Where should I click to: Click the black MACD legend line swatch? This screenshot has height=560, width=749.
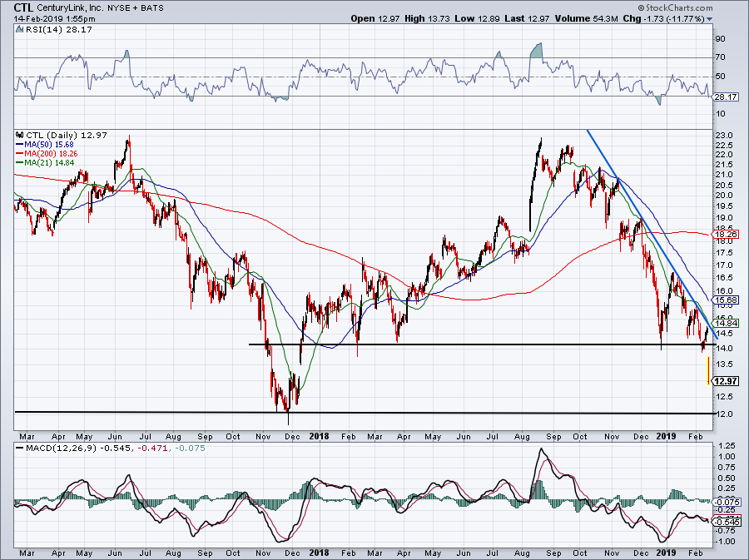click(x=20, y=448)
